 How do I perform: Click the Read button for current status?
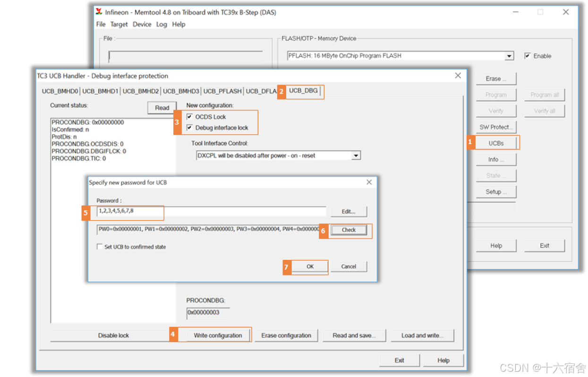point(162,108)
